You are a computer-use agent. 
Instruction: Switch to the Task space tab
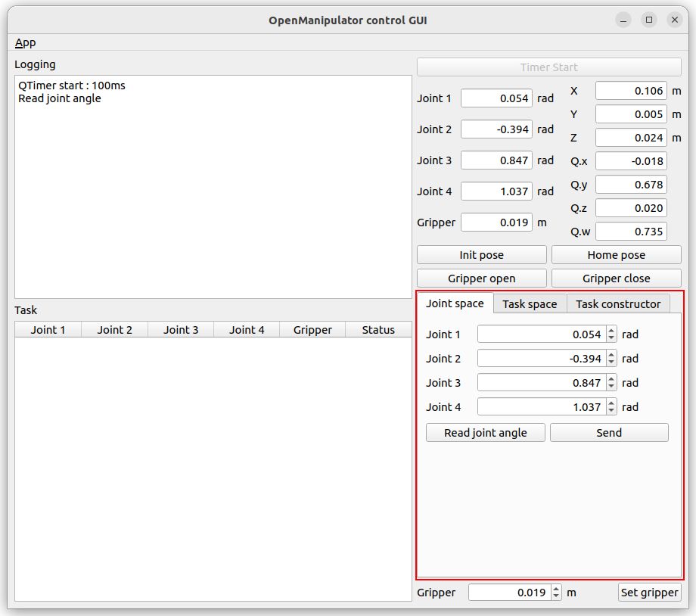pyautogui.click(x=530, y=304)
